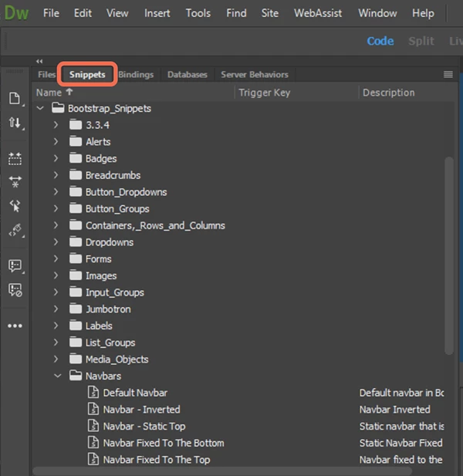The width and height of the screenshot is (463, 476).
Task: Select the Default Navbar snippet
Action: point(135,393)
